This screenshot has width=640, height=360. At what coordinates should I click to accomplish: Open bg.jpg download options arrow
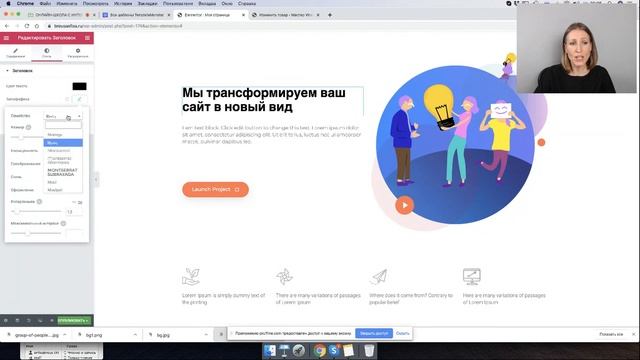coord(206,335)
